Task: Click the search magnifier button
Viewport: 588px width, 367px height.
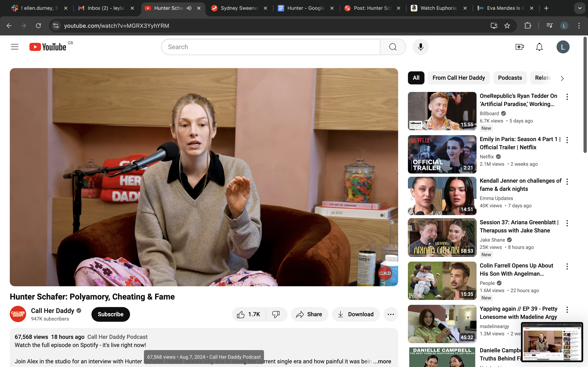Action: (393, 47)
